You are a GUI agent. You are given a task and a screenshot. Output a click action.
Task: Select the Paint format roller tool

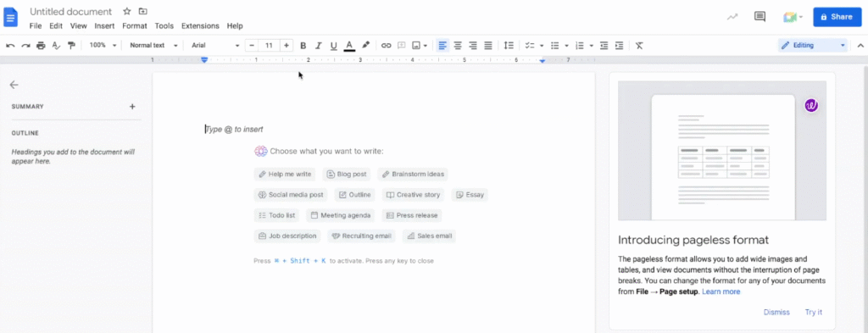(x=71, y=46)
